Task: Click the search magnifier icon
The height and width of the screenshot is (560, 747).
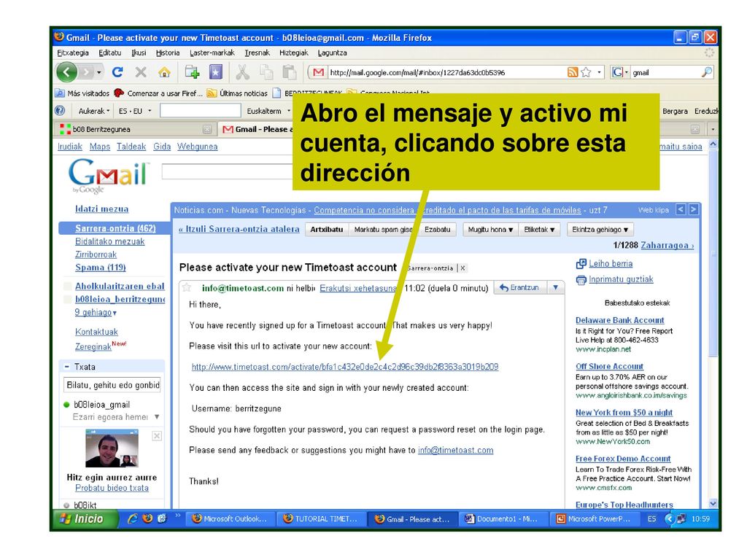Action: point(707,72)
